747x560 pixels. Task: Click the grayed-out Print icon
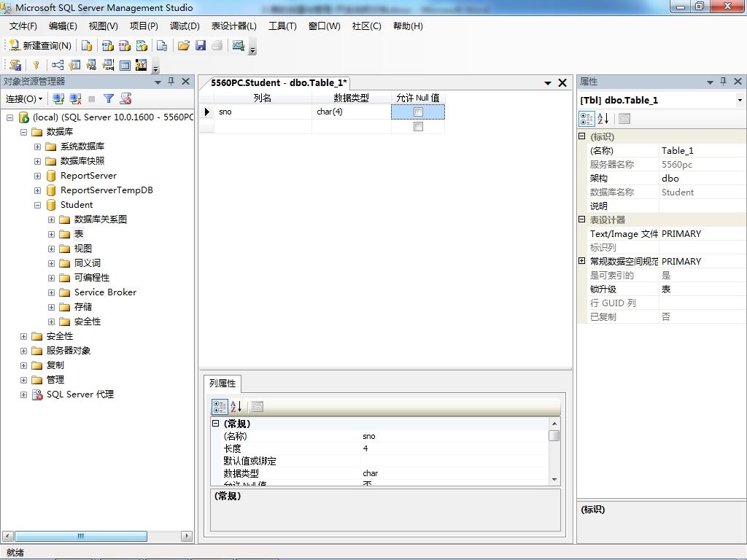217,46
